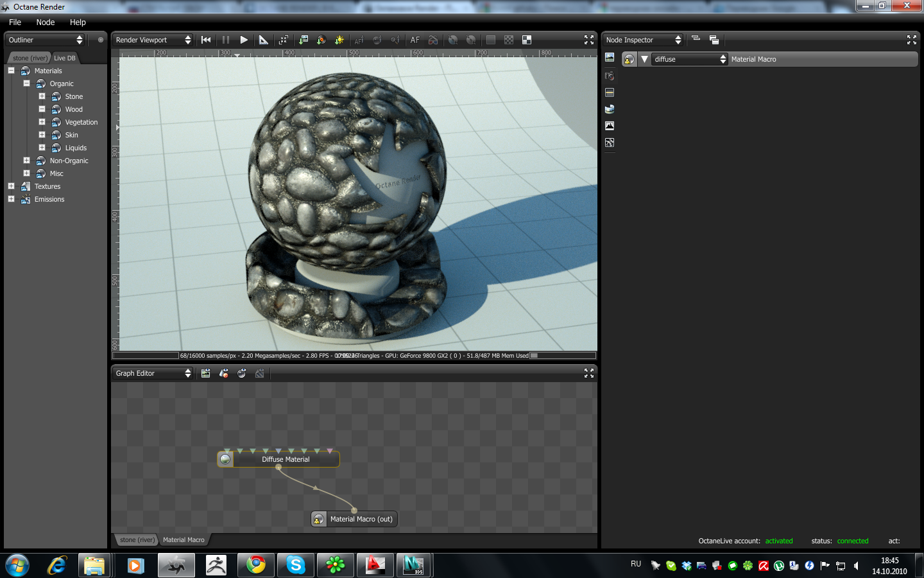Maximize the Render Viewport panel
This screenshot has height=578, width=924.
point(589,40)
